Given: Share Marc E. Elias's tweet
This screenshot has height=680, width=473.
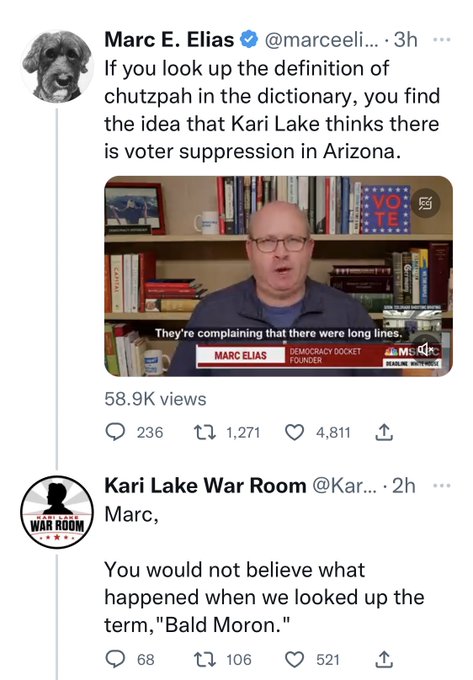Looking at the screenshot, I should [384, 432].
